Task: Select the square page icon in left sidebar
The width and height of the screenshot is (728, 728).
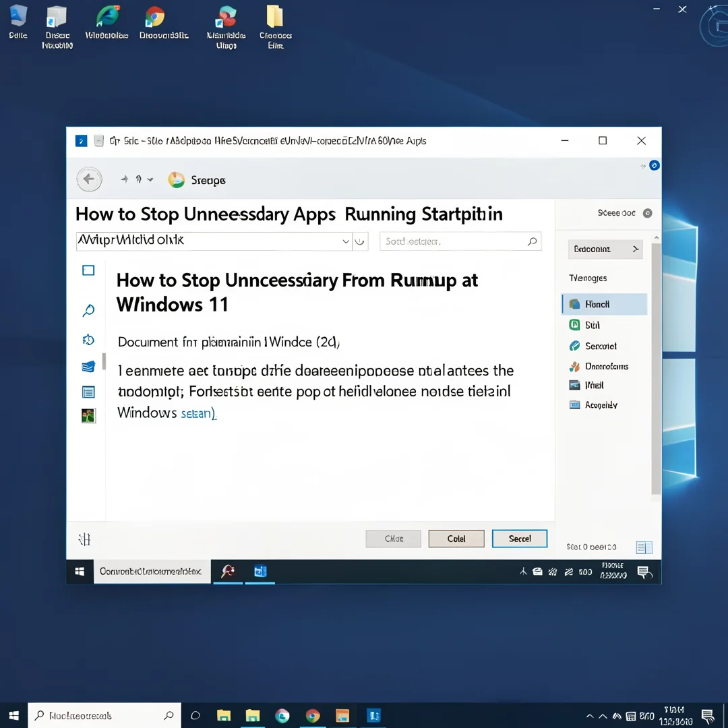Action: point(88,270)
